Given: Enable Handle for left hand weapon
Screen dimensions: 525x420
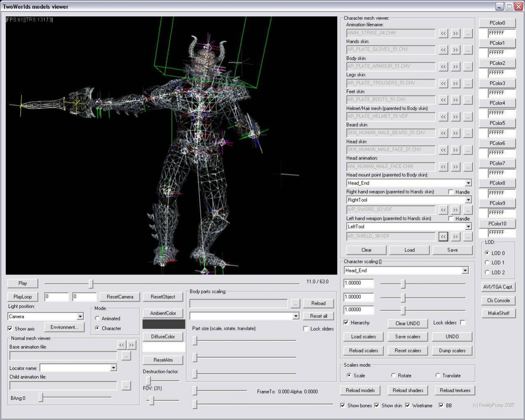Looking at the screenshot, I should 451,219.
